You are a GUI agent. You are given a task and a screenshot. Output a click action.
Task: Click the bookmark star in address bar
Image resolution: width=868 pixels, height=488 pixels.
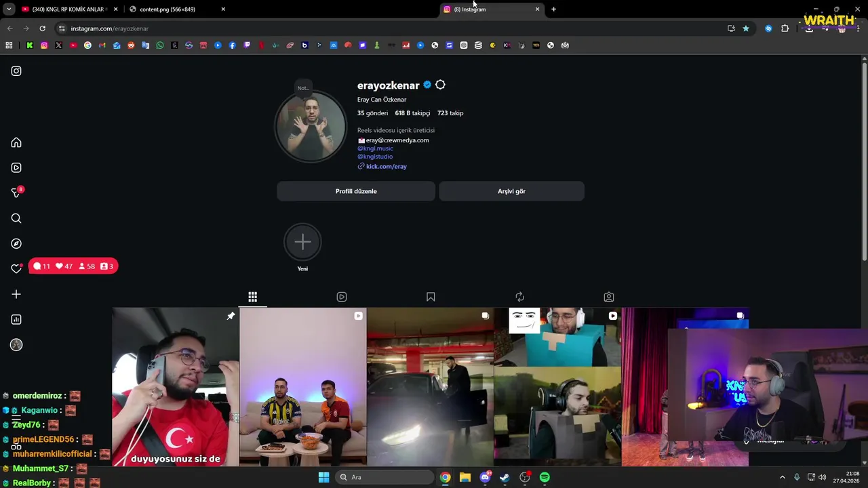point(746,28)
